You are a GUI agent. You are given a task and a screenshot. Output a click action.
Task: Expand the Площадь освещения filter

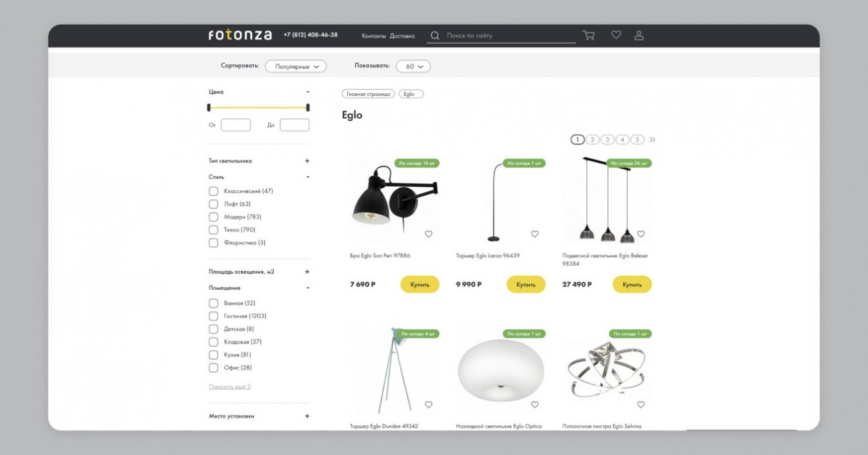tap(307, 272)
